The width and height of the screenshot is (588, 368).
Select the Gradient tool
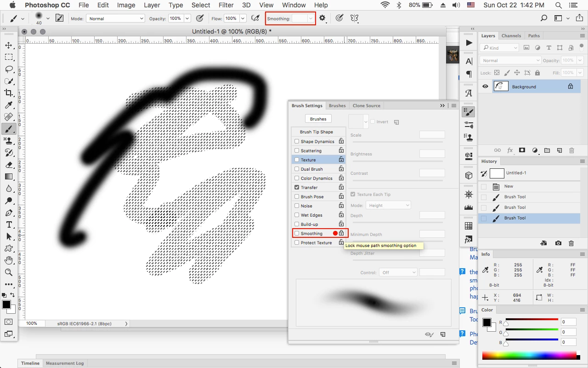click(9, 177)
